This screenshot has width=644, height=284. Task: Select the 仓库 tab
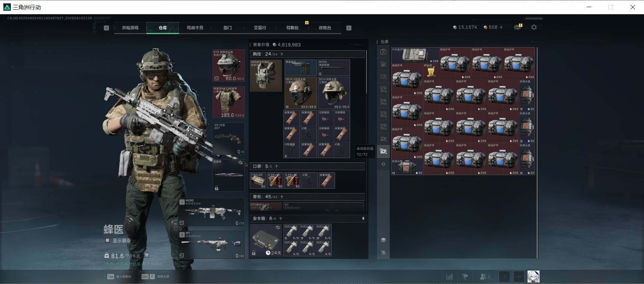point(162,28)
